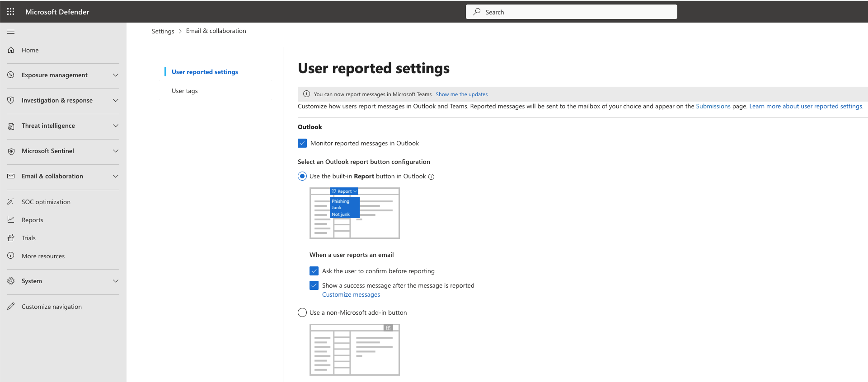This screenshot has height=382, width=868.
Task: Collapse the navigation hamburger menu
Action: (x=11, y=32)
